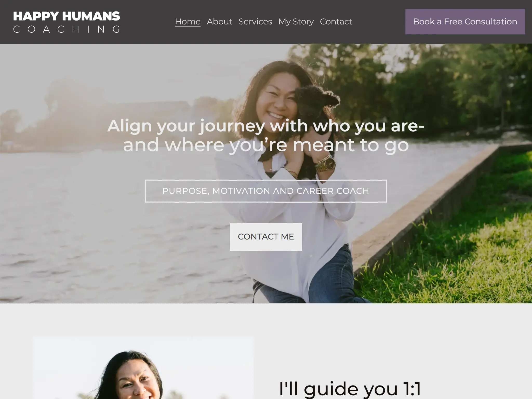532x399 pixels.
Task: Go to the About page
Action: click(220, 22)
